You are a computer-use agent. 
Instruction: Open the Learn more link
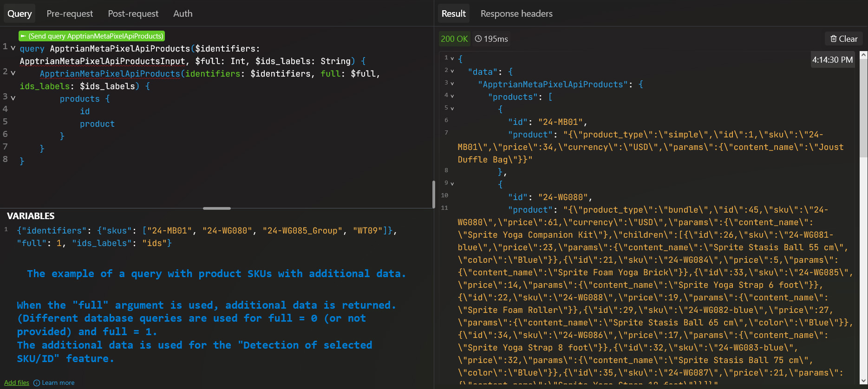[58, 383]
